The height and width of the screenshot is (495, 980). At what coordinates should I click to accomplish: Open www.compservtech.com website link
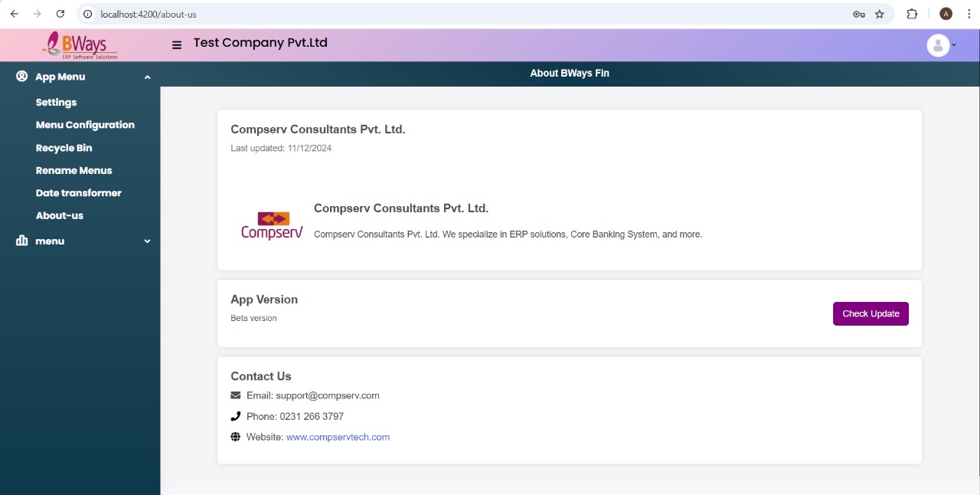338,437
